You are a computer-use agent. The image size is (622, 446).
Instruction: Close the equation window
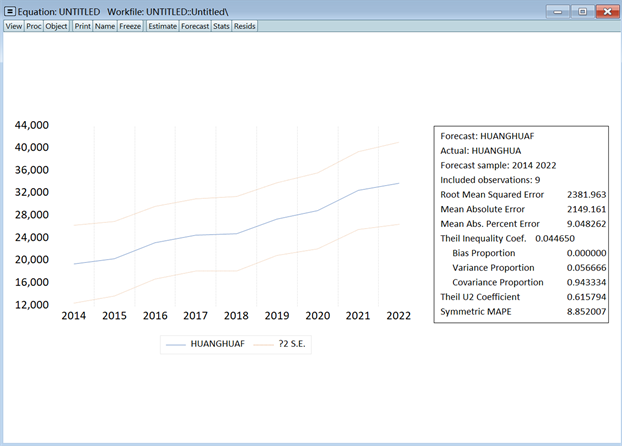(x=606, y=10)
